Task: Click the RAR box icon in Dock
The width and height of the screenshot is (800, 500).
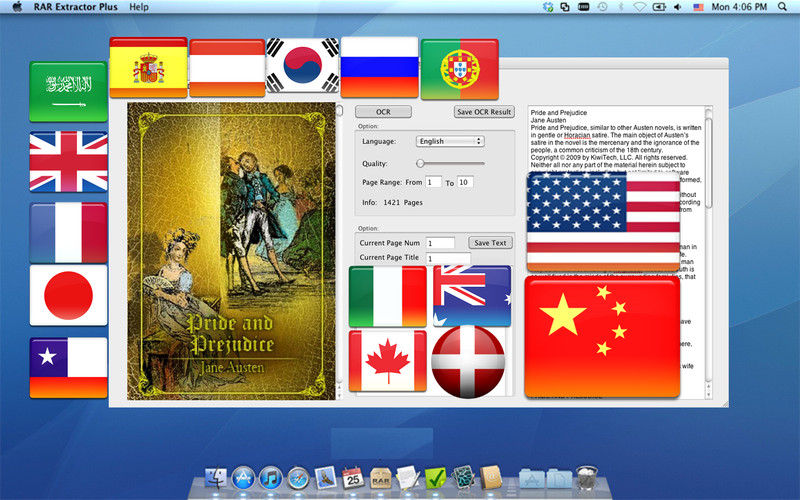Action: pyautogui.click(x=381, y=479)
